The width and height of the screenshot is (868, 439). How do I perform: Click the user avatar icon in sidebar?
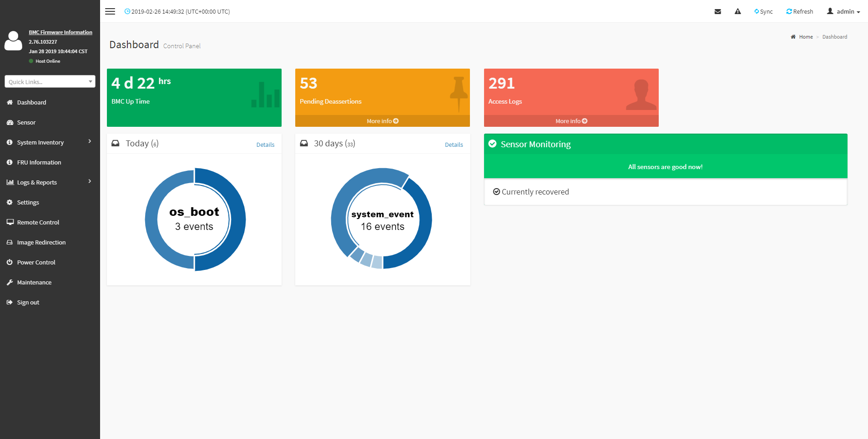[13, 41]
